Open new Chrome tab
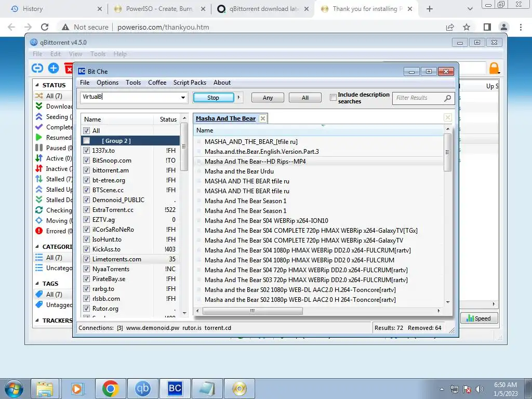The image size is (532, 399). tap(430, 9)
